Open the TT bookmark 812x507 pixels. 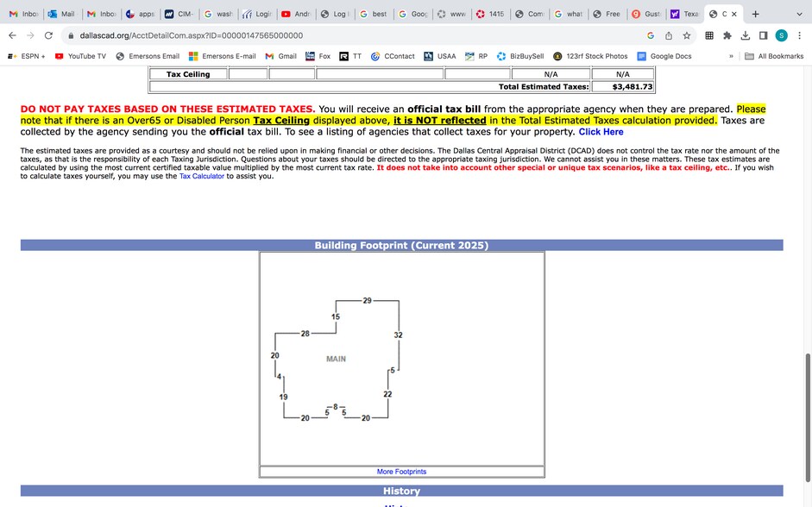[x=350, y=56]
